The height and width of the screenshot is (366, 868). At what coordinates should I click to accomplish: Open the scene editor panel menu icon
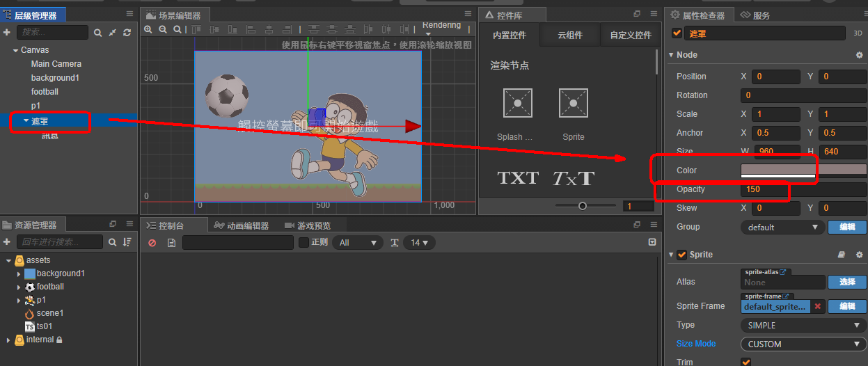469,14
